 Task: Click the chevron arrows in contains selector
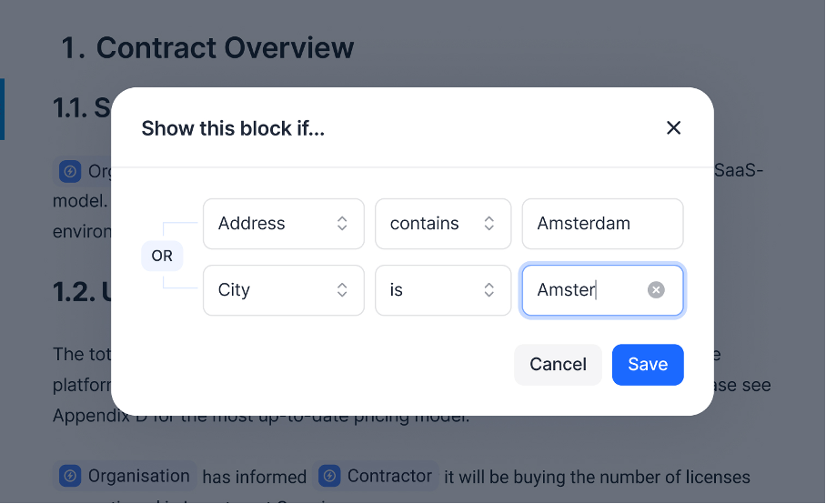coord(489,224)
